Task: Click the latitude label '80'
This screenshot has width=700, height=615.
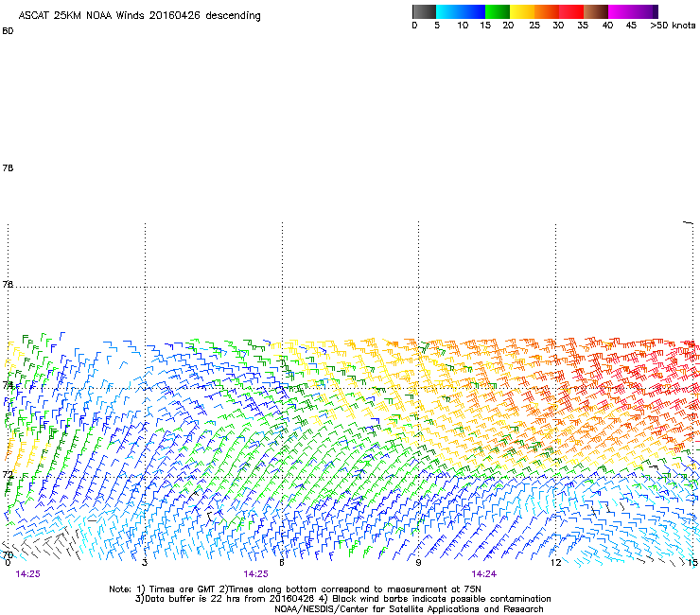Action: tap(8, 31)
